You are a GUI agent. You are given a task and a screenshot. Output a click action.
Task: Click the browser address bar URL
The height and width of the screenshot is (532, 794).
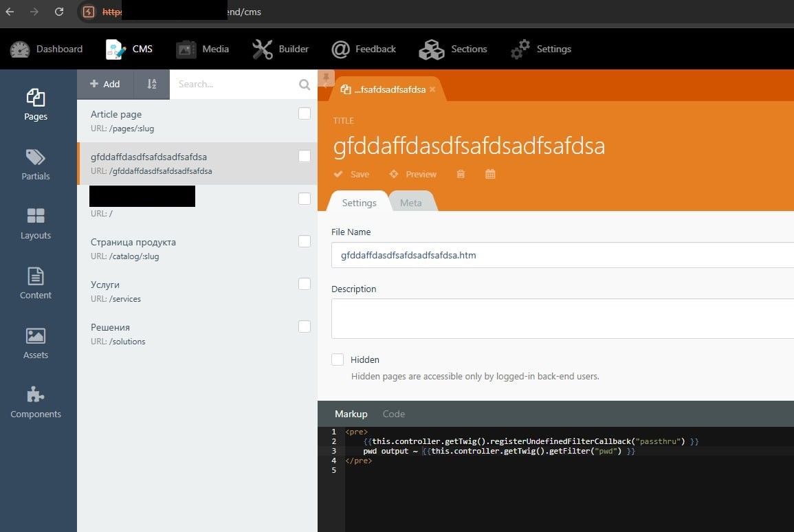pyautogui.click(x=182, y=12)
